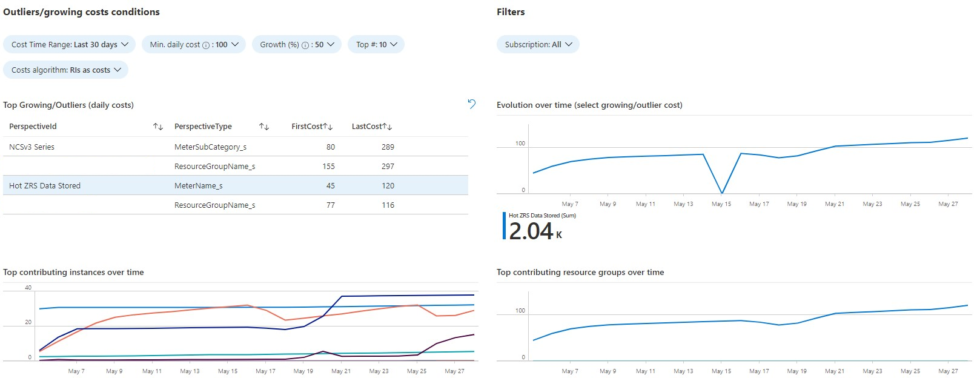Click the info icon in Growth (%)
Image resolution: width=980 pixels, height=378 pixels.
point(305,45)
